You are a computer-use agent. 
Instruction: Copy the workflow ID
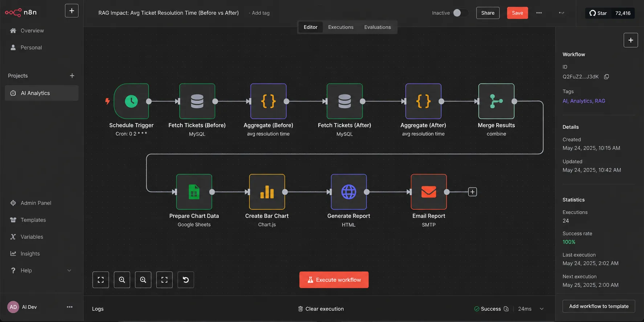click(x=606, y=77)
